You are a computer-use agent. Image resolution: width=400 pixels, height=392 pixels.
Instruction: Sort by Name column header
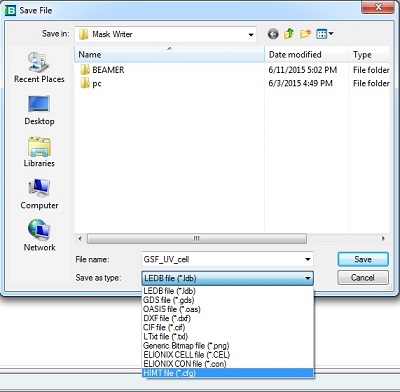tap(169, 55)
